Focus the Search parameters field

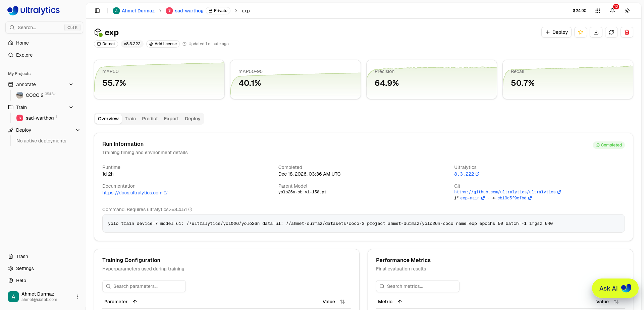click(x=144, y=286)
